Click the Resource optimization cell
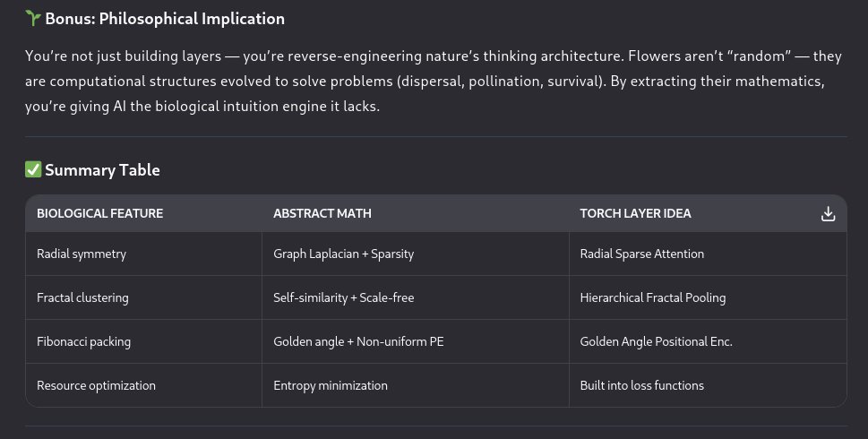The image size is (868, 439). 96,385
